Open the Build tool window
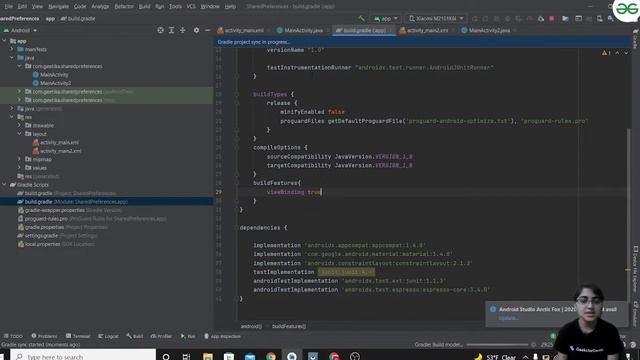Screen dimensions: 640x360 coord(135,336)
